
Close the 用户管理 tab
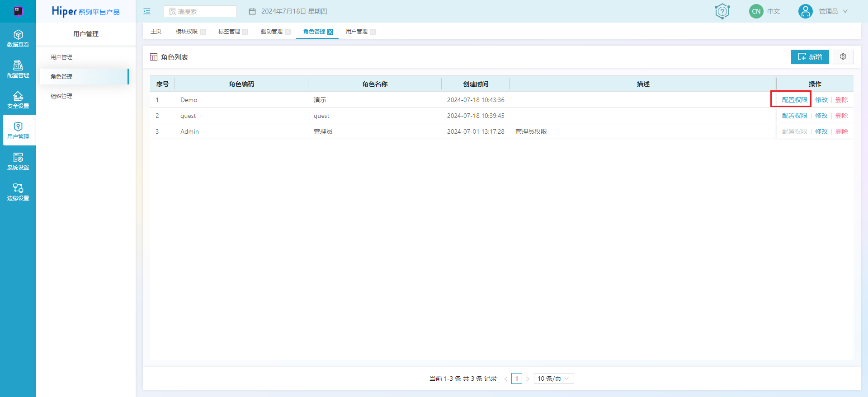pyautogui.click(x=373, y=32)
